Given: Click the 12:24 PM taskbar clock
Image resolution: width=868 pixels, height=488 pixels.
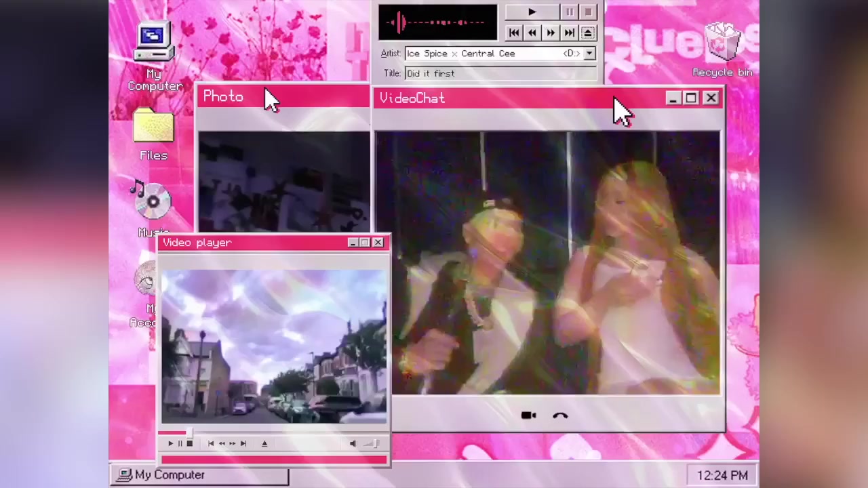Looking at the screenshot, I should [722, 476].
